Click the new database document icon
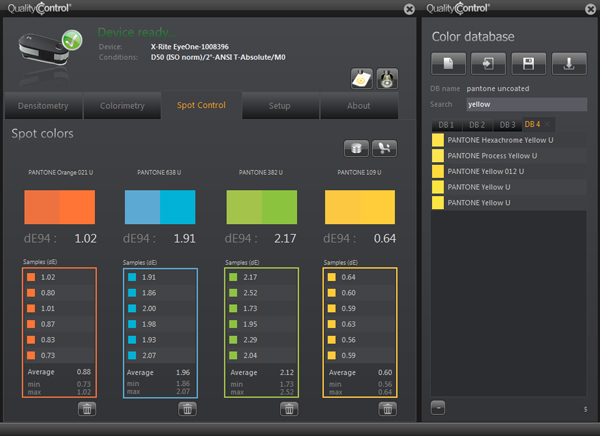The height and width of the screenshot is (436, 600). tap(448, 64)
